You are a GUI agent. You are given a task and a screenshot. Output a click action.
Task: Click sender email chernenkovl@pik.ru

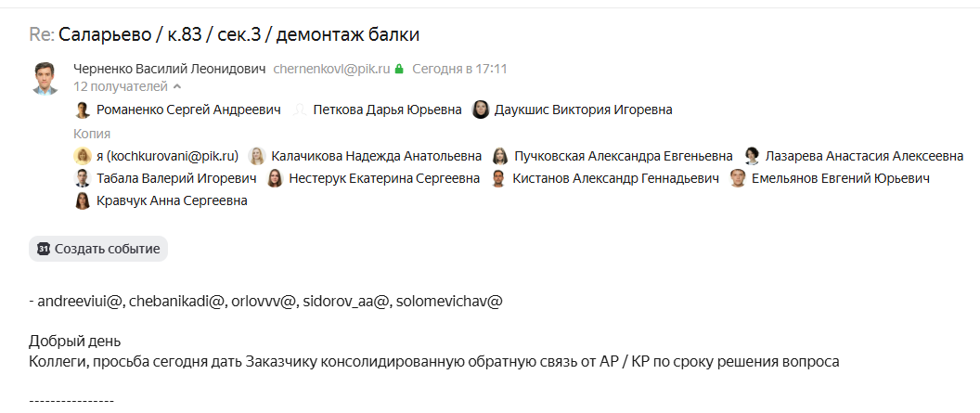(x=332, y=69)
